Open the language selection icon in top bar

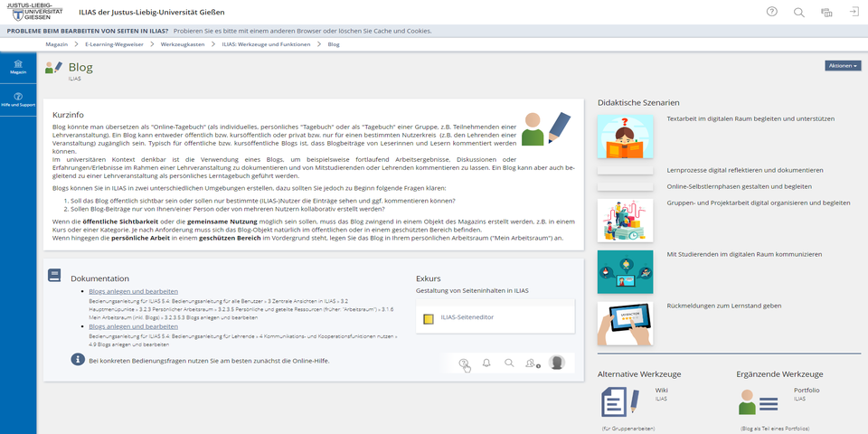pyautogui.click(x=826, y=12)
